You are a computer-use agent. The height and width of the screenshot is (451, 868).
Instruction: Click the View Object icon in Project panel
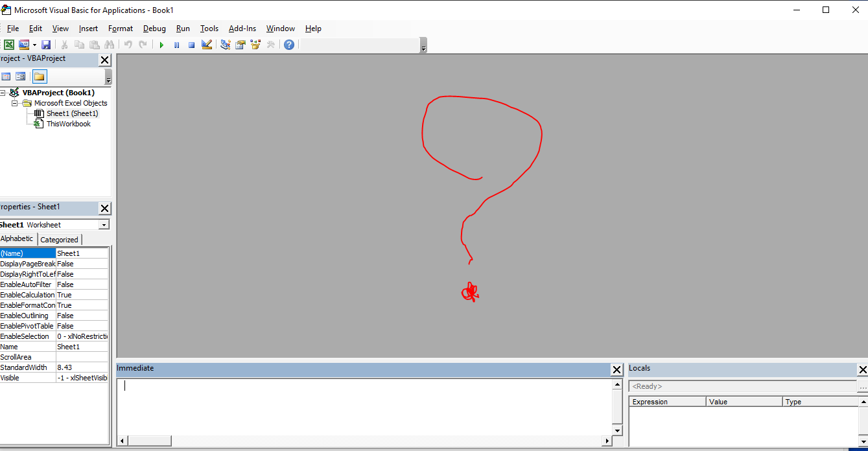(x=21, y=76)
